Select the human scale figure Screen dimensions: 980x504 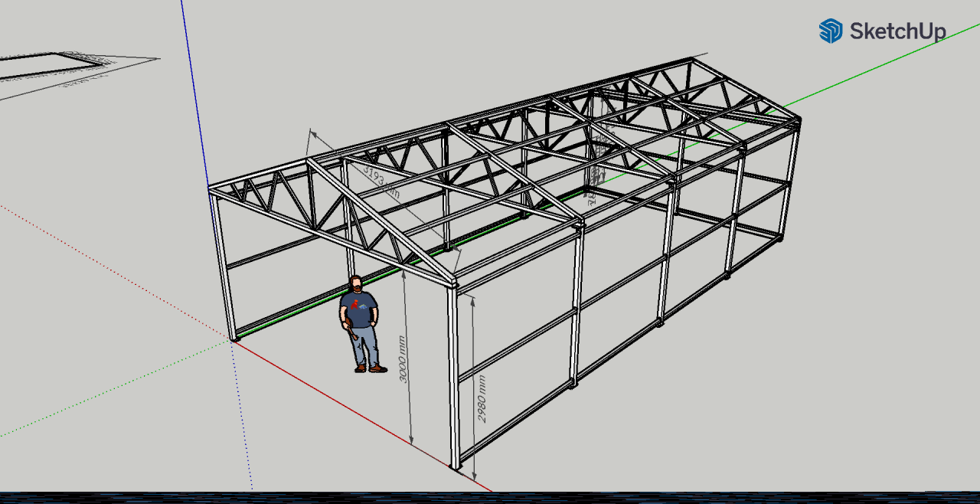point(361,325)
